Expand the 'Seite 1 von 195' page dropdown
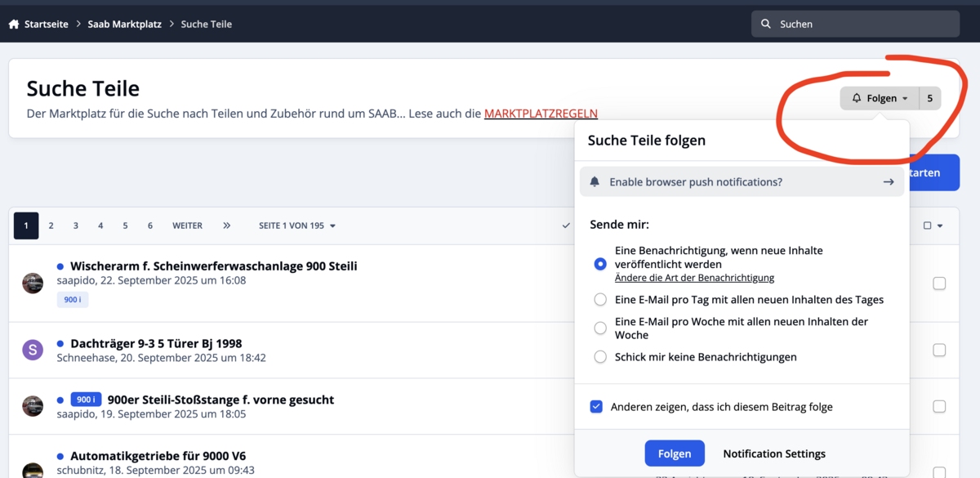Screen dimensions: 980x478 point(297,226)
